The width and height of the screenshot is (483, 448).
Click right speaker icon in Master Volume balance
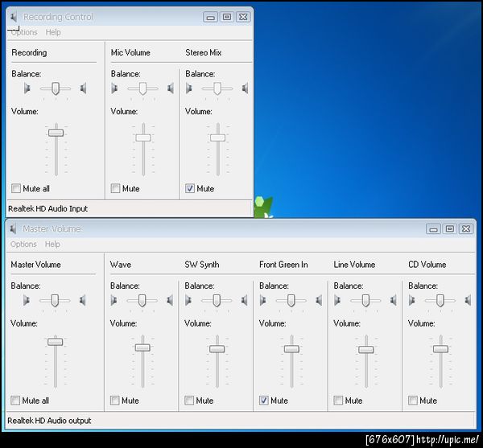(83, 300)
